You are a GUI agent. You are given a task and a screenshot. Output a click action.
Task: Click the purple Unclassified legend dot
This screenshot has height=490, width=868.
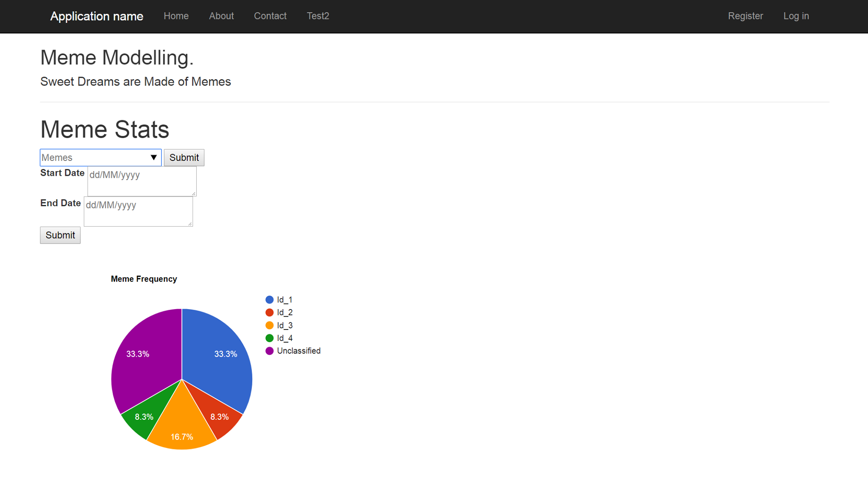tap(270, 351)
